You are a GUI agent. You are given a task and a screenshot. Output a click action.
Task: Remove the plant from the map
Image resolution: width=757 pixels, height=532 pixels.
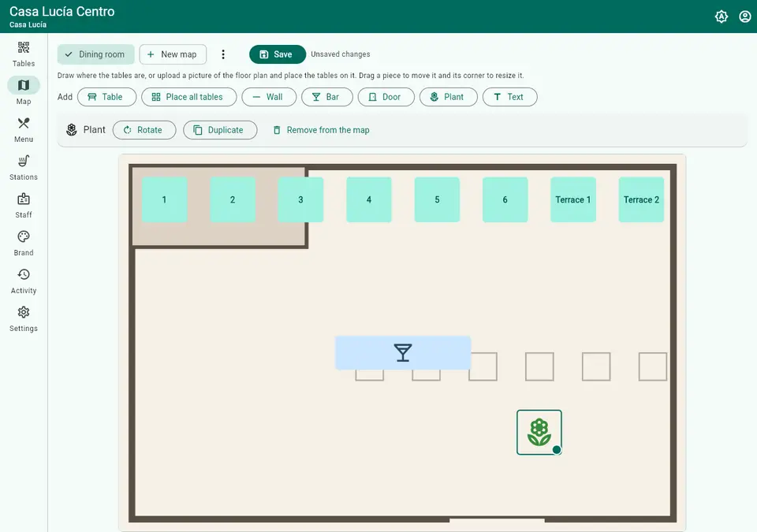[x=321, y=130]
